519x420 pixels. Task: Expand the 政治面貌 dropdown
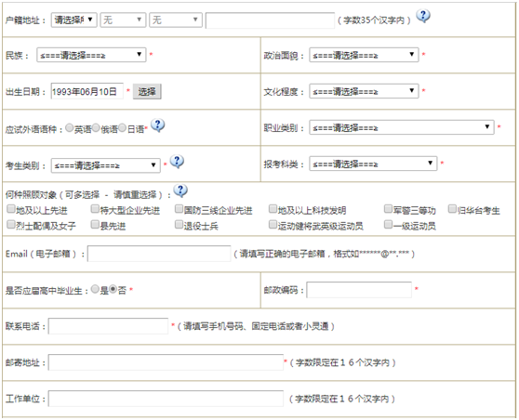coord(364,55)
